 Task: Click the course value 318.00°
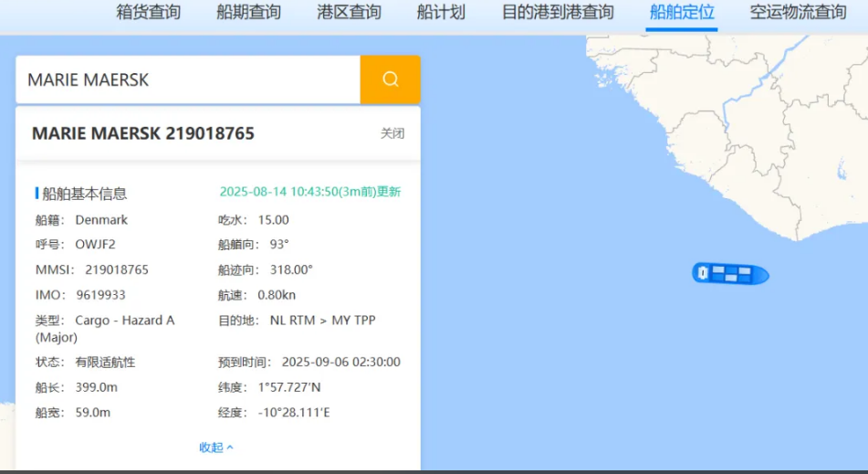[x=291, y=269]
